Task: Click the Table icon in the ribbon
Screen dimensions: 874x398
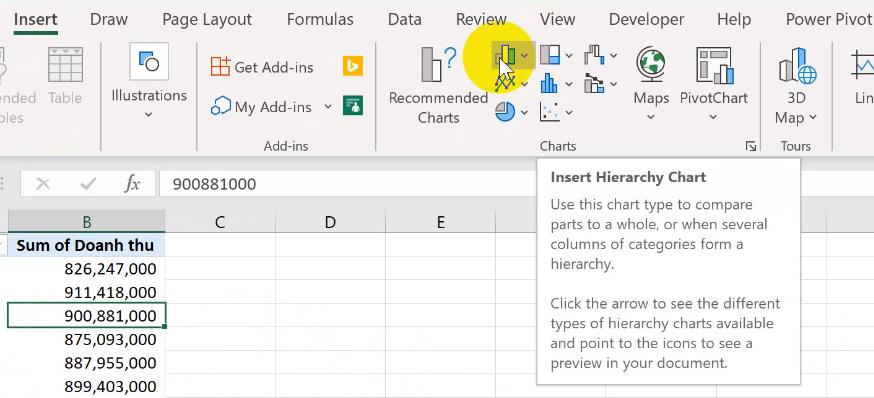Action: [65, 65]
